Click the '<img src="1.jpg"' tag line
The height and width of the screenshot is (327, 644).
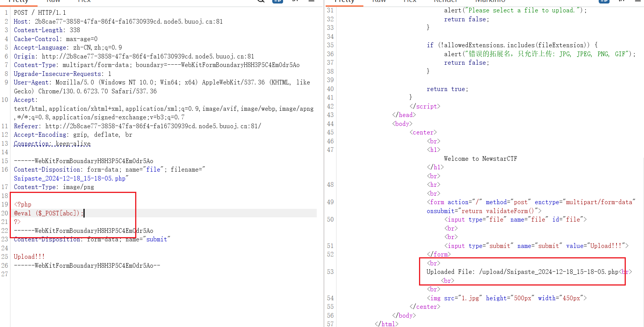click(x=507, y=298)
